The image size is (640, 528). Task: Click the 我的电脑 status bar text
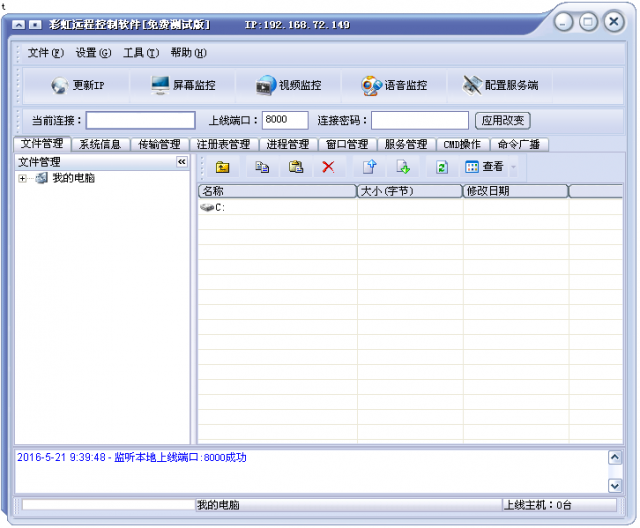tap(218, 506)
